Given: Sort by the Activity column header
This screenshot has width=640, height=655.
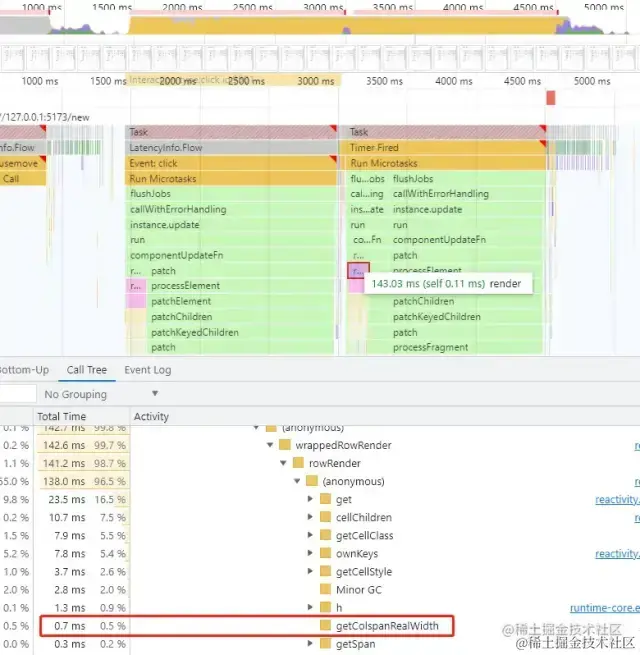Looking at the screenshot, I should 151,416.
